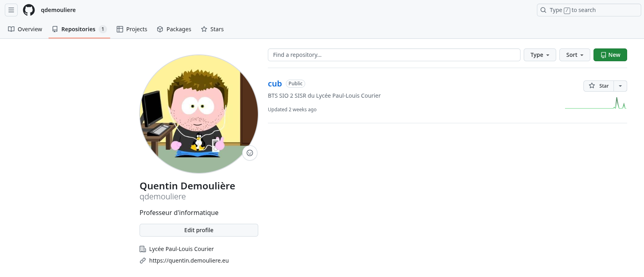Open the quentin.demouliere.eu website link
The width and height of the screenshot is (644, 277).
(x=189, y=261)
